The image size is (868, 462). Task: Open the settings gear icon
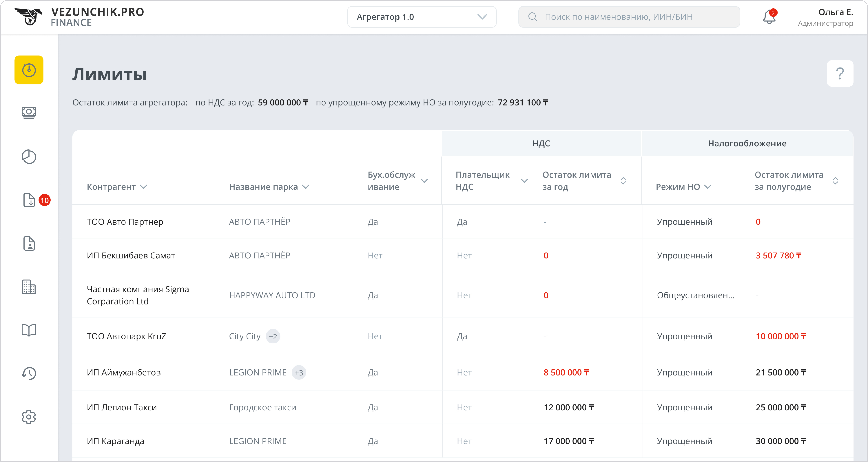pos(29,417)
